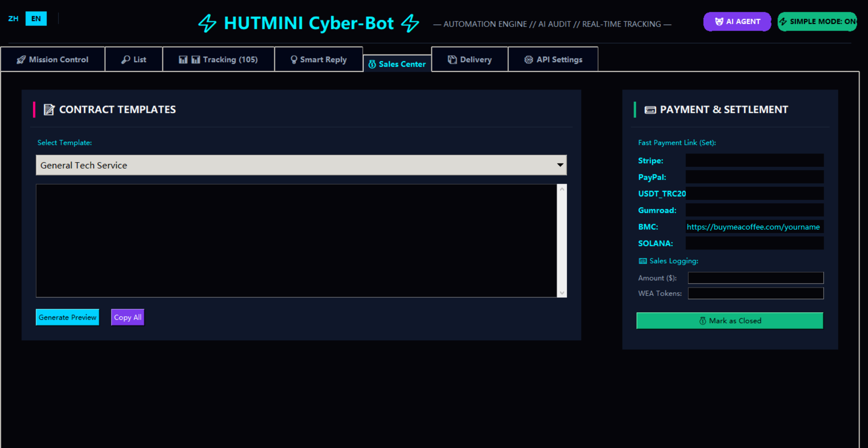Click the bar chart icon on Tracking tab
Viewport: 868px width, 448px height.
(x=184, y=59)
